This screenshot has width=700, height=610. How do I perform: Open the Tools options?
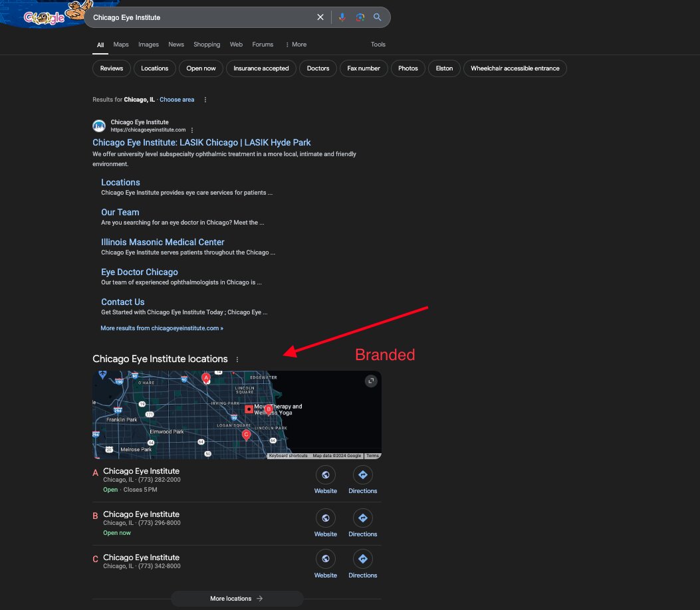(x=378, y=44)
